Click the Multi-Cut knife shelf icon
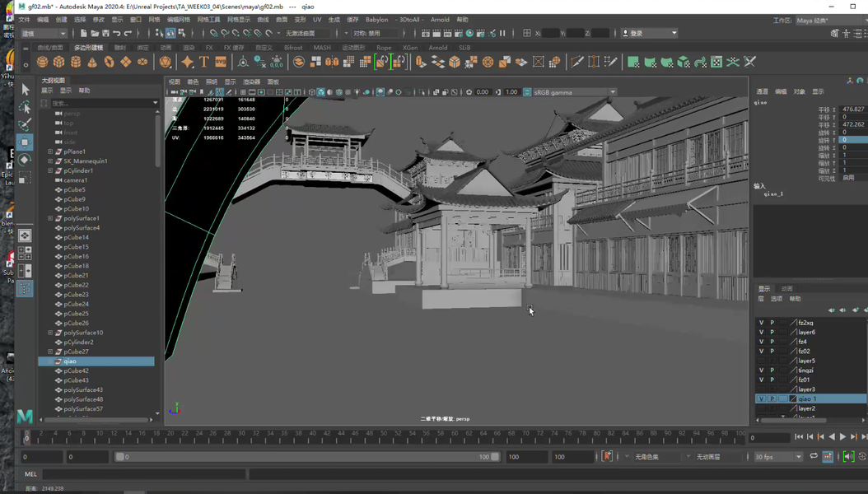Screen dimensions: 868x494 pos(576,62)
